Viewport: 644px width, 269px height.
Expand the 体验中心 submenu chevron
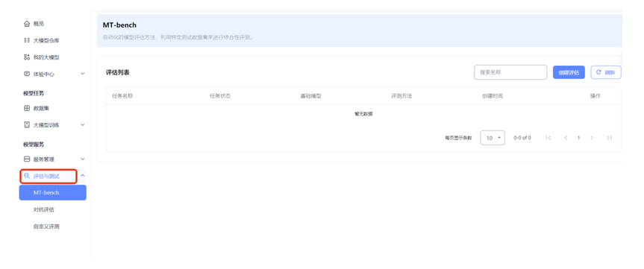82,75
